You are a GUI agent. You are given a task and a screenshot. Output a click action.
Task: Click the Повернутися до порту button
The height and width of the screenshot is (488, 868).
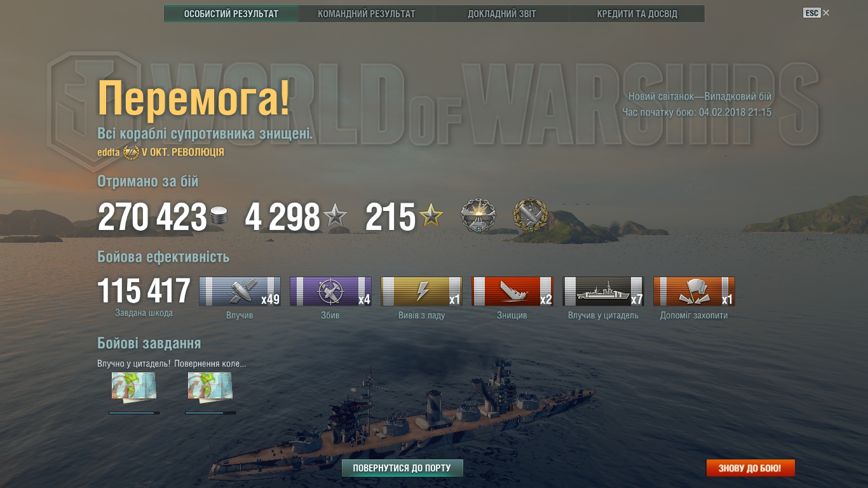coord(402,468)
